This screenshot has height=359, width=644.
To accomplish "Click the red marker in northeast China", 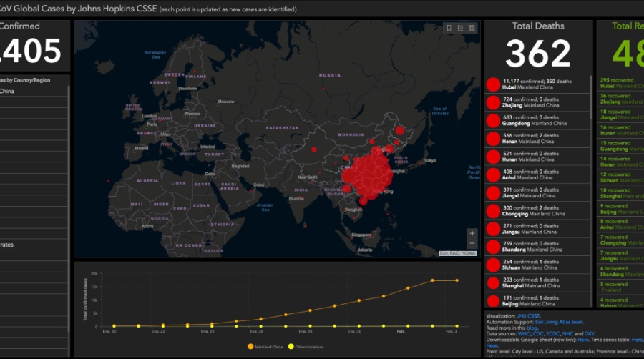I will pos(399,130).
